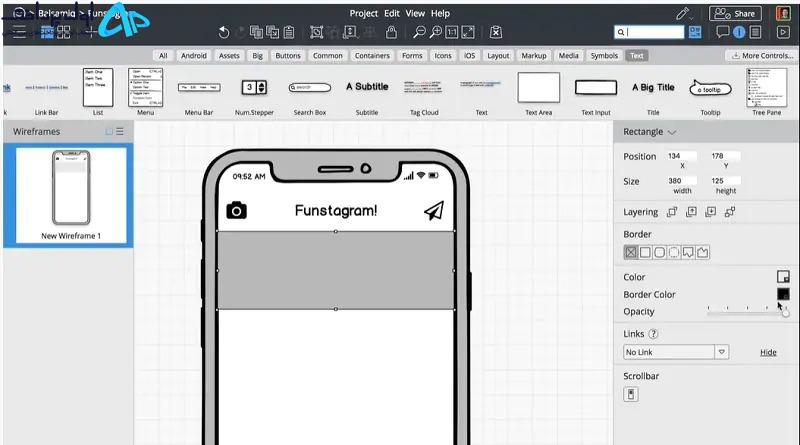Select the New Wireframe 1 thumbnail
Viewport: 800px width, 445px height.
pos(71,194)
